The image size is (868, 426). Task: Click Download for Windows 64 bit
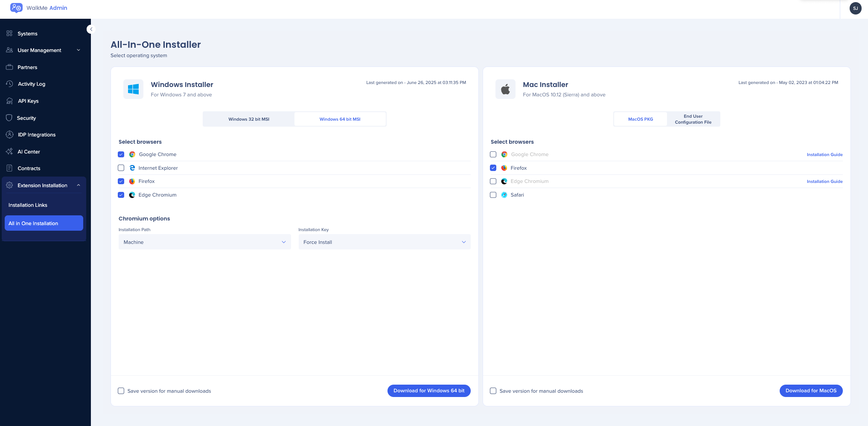pyautogui.click(x=428, y=391)
